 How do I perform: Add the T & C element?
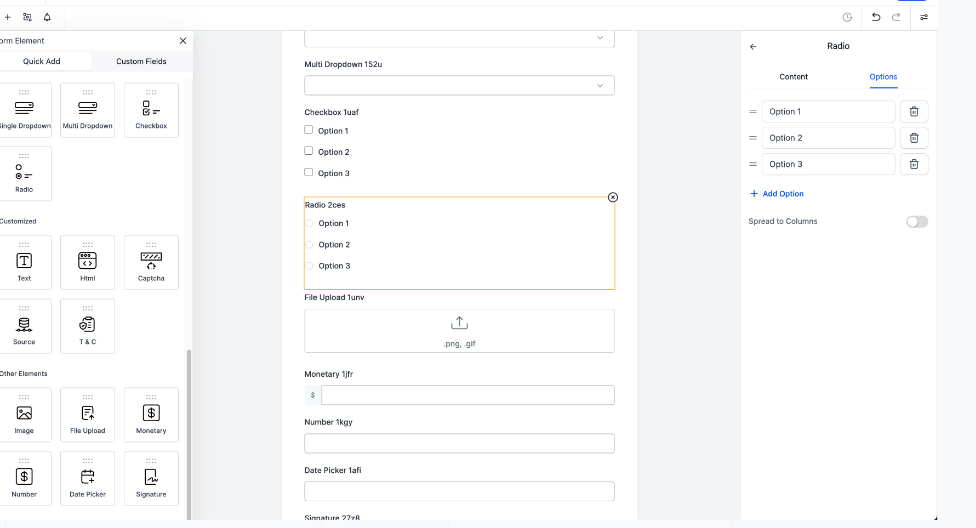coord(87,326)
